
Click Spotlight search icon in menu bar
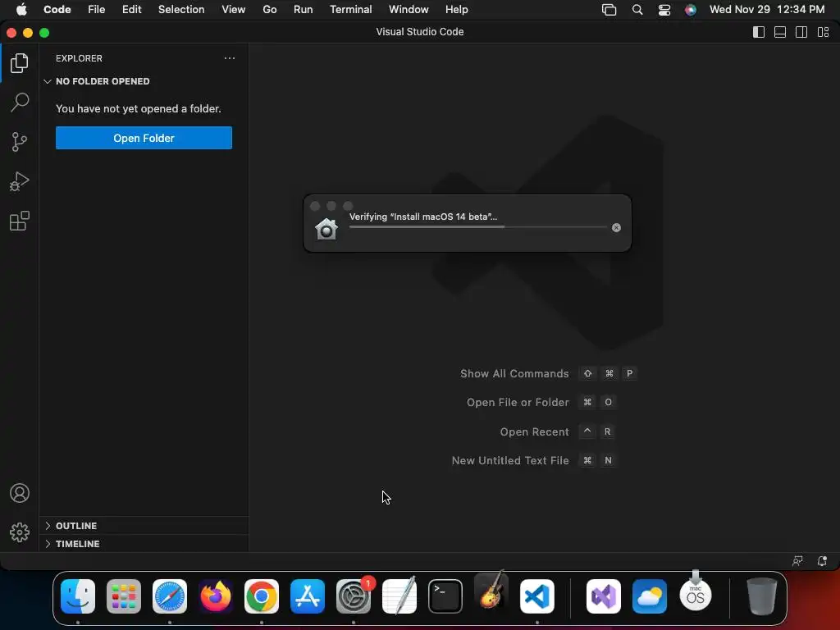tap(637, 10)
